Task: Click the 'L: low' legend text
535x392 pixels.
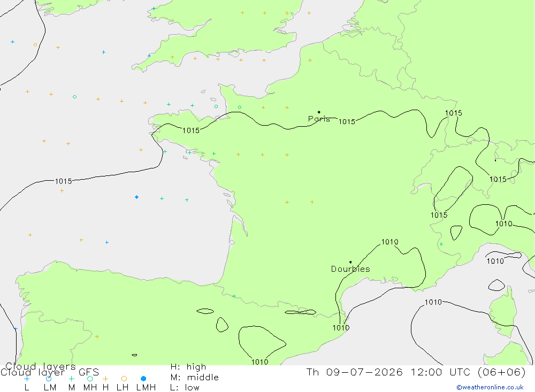Action: (x=185, y=388)
